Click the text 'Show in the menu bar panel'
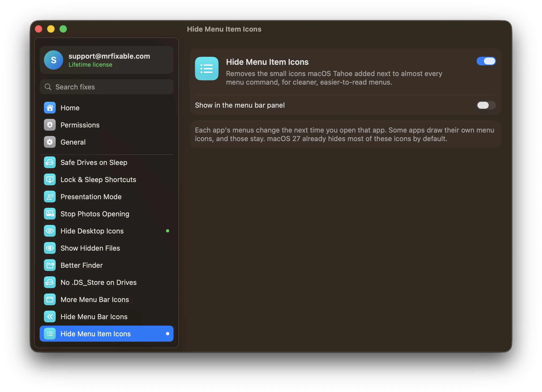This screenshot has width=542, height=392. point(240,105)
